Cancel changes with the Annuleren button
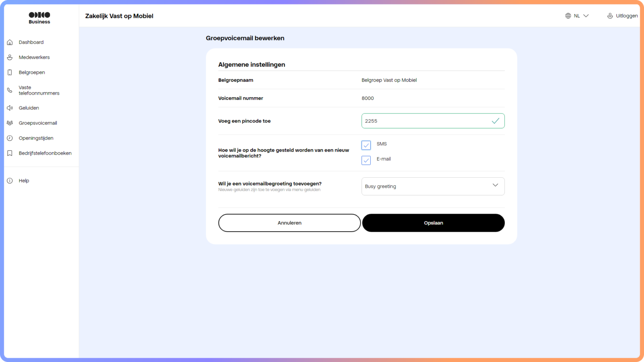Image resolution: width=644 pixels, height=362 pixels. (289, 222)
